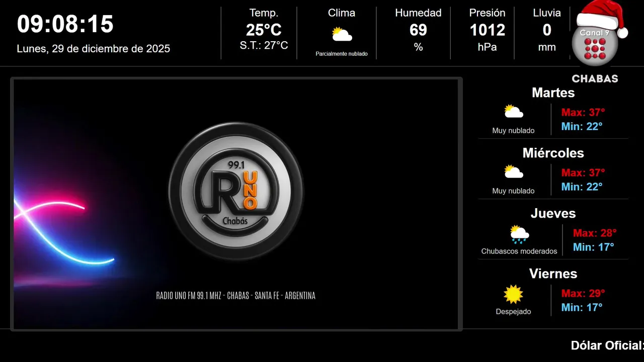644x362 pixels.
Task: Click the S.T.: 27°C reading
Action: (x=264, y=46)
